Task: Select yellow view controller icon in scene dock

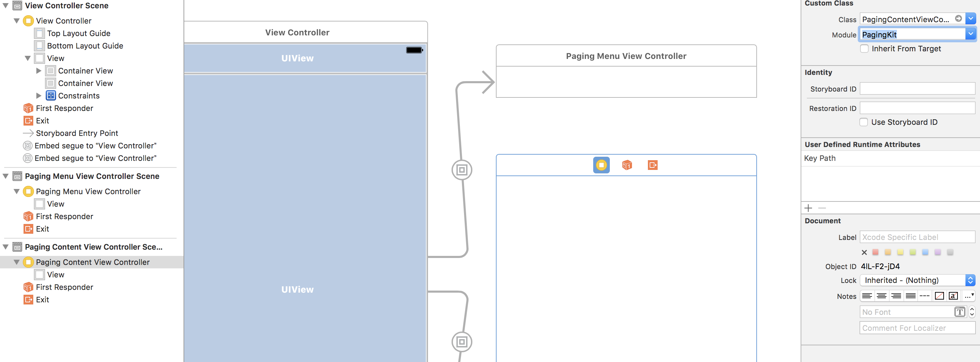Action: coord(601,165)
